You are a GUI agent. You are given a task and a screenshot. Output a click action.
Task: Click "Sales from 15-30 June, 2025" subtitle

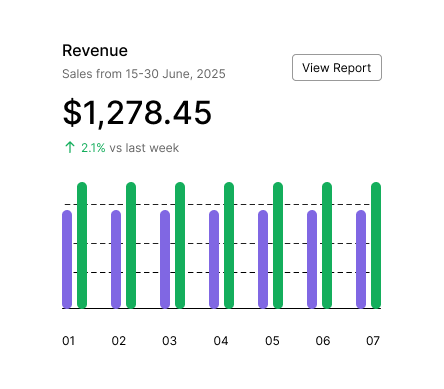(x=144, y=74)
